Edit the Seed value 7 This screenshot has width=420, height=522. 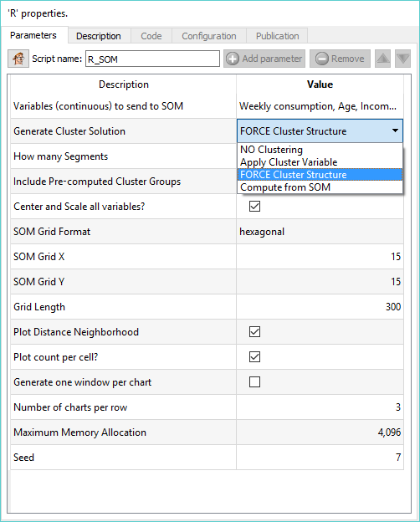(x=320, y=458)
